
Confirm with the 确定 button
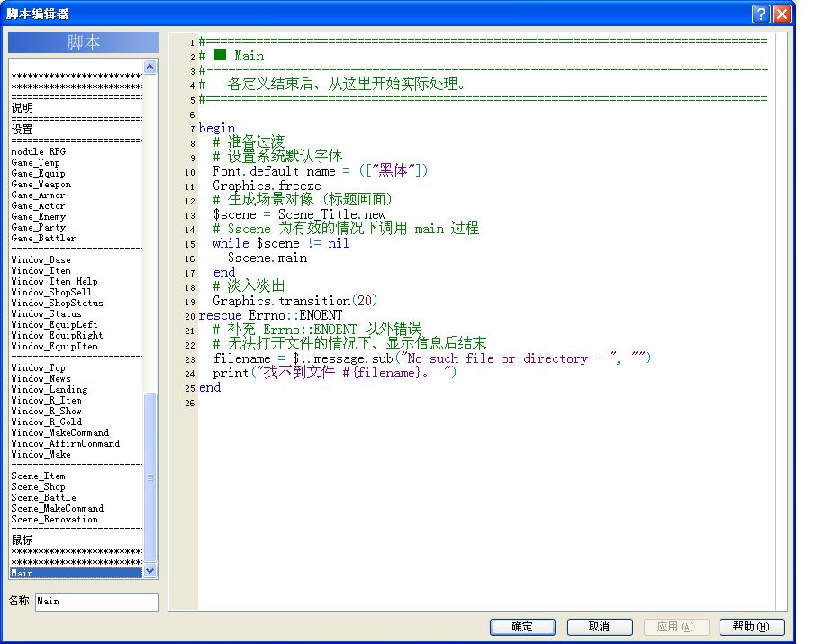(x=522, y=627)
